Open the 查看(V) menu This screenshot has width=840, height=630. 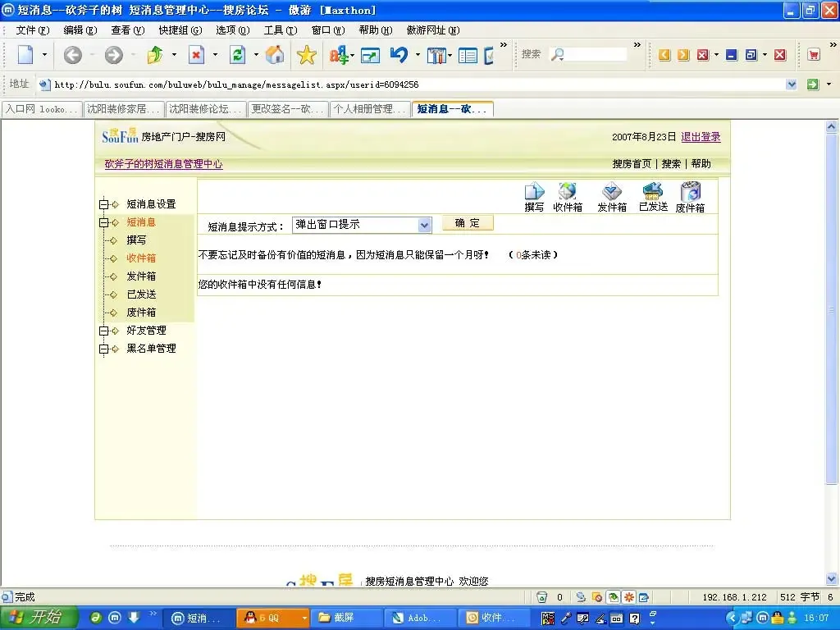127,30
